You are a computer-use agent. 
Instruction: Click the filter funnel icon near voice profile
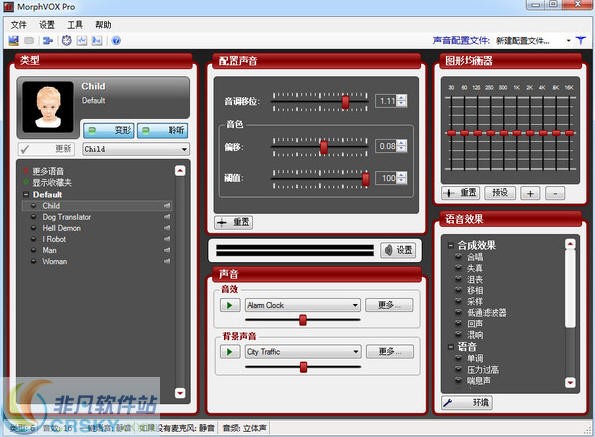(x=581, y=41)
